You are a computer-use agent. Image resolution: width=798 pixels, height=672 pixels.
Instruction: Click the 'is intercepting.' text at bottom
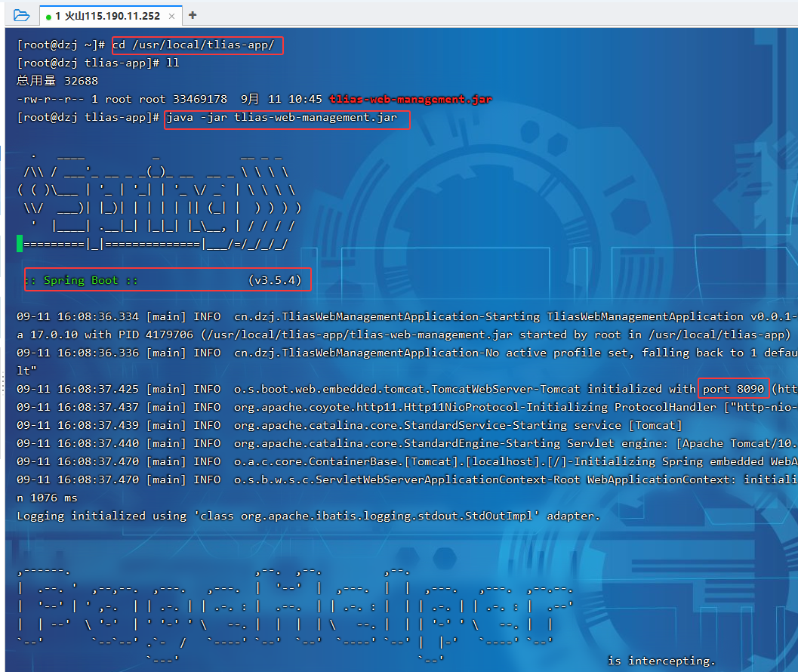(661, 661)
